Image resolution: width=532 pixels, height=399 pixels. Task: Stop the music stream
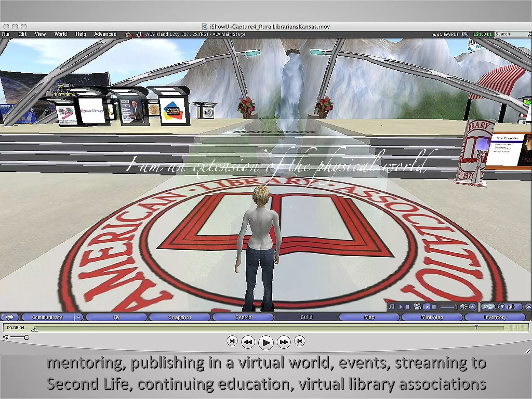[x=407, y=307]
